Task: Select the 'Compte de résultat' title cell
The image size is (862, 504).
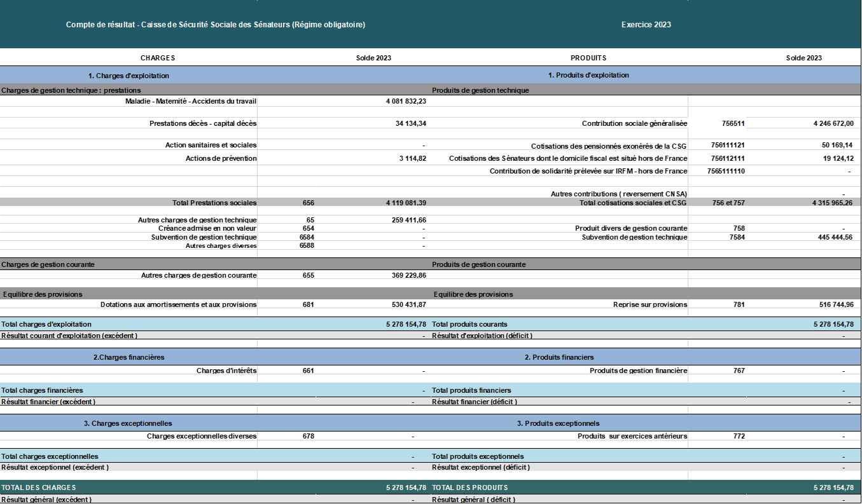Action: pos(215,25)
